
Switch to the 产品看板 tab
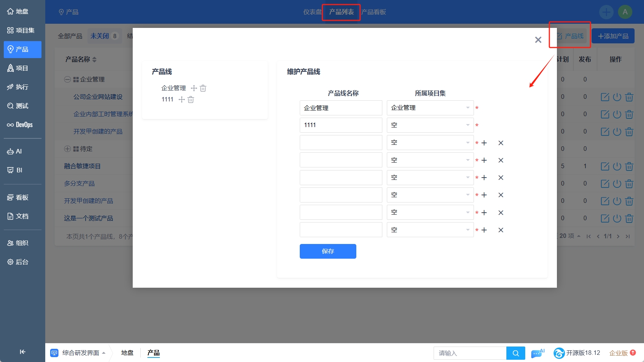point(374,12)
